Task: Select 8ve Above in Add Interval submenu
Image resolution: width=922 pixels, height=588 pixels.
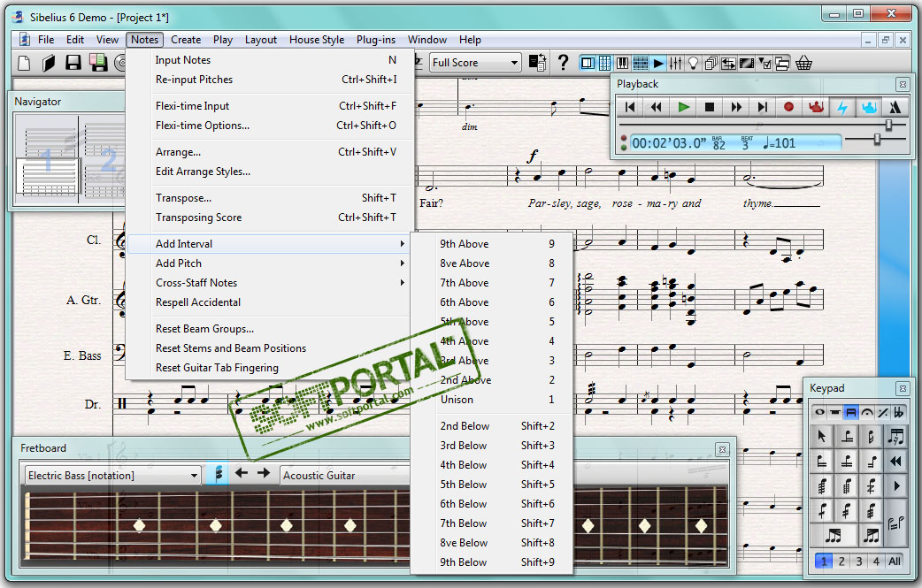Action: pos(491,263)
